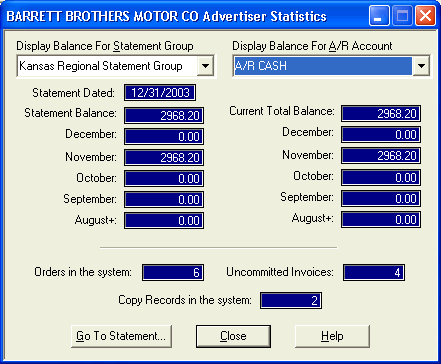Click the Go To Statement button

point(121,336)
